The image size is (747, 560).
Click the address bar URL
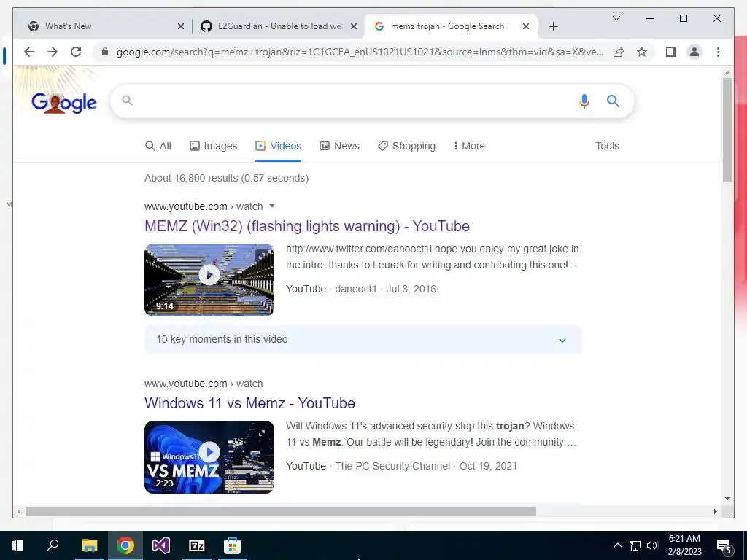tap(360, 52)
